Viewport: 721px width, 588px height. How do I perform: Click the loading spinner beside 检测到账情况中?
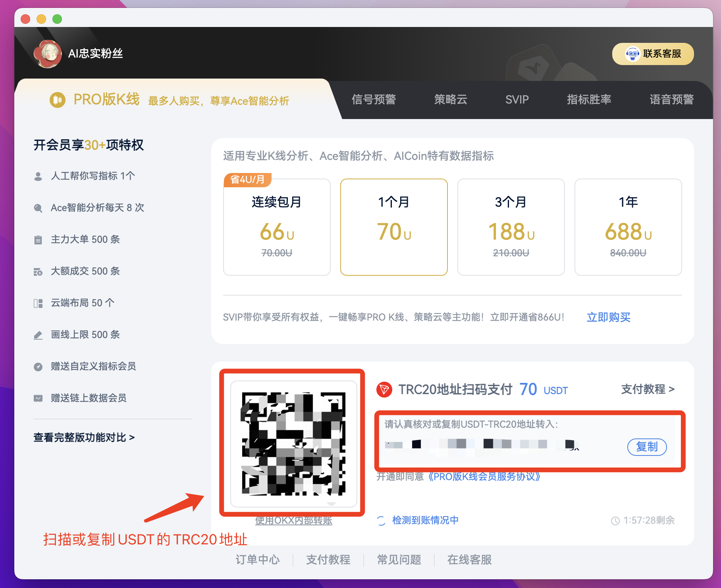pos(381,521)
